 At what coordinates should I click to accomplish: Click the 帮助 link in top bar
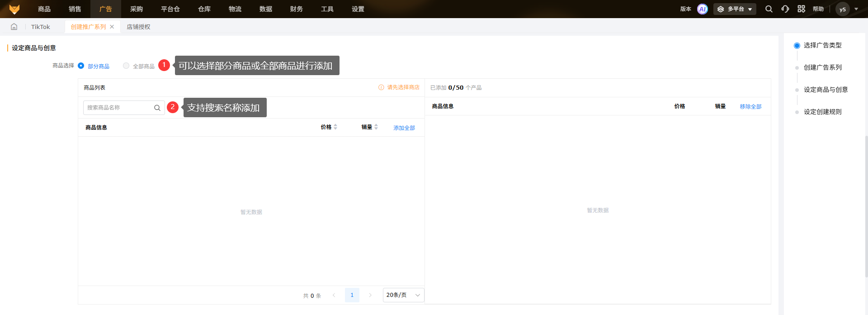(818, 9)
